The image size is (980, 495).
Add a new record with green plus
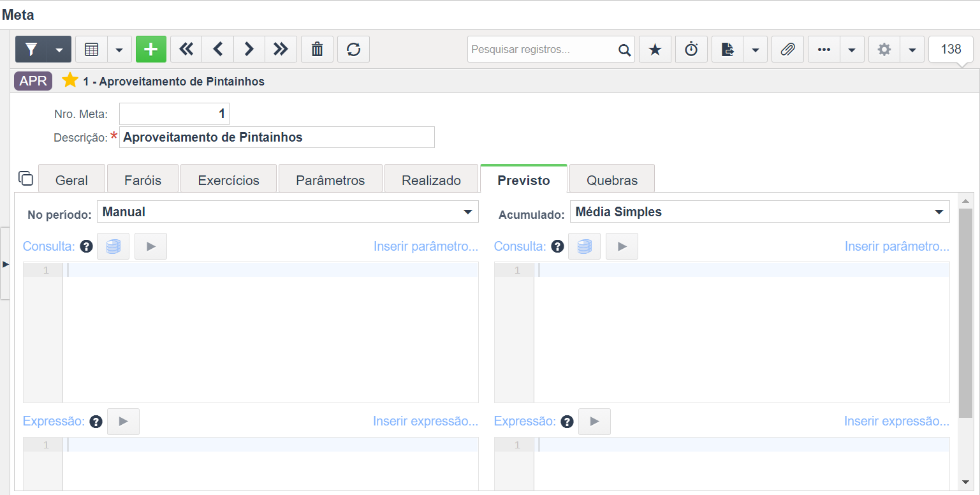151,49
